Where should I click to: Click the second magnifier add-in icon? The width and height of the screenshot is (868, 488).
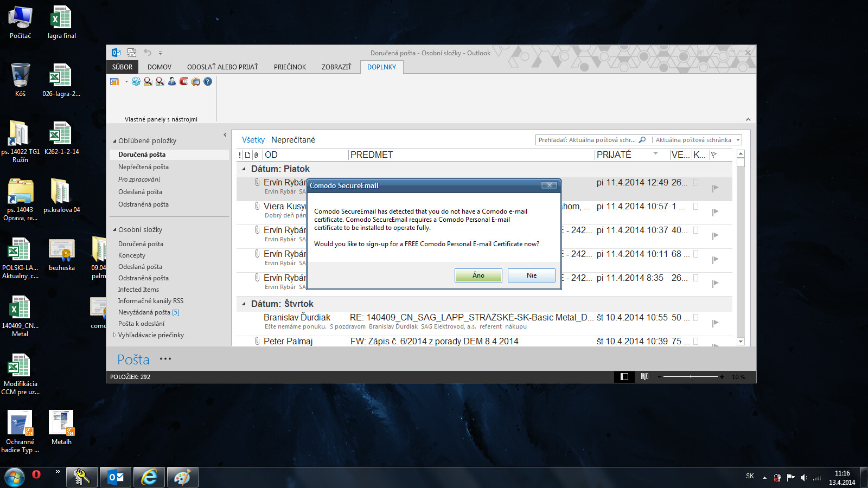[x=160, y=81]
